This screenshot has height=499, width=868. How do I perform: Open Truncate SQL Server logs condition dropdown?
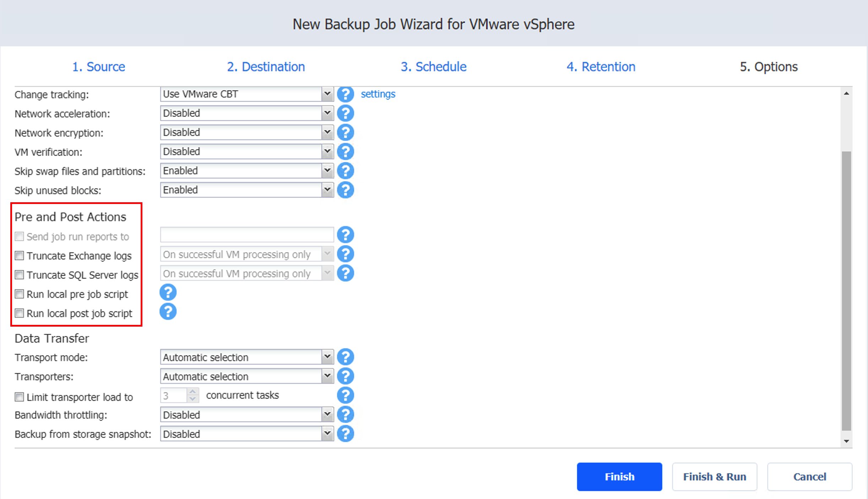(x=247, y=273)
